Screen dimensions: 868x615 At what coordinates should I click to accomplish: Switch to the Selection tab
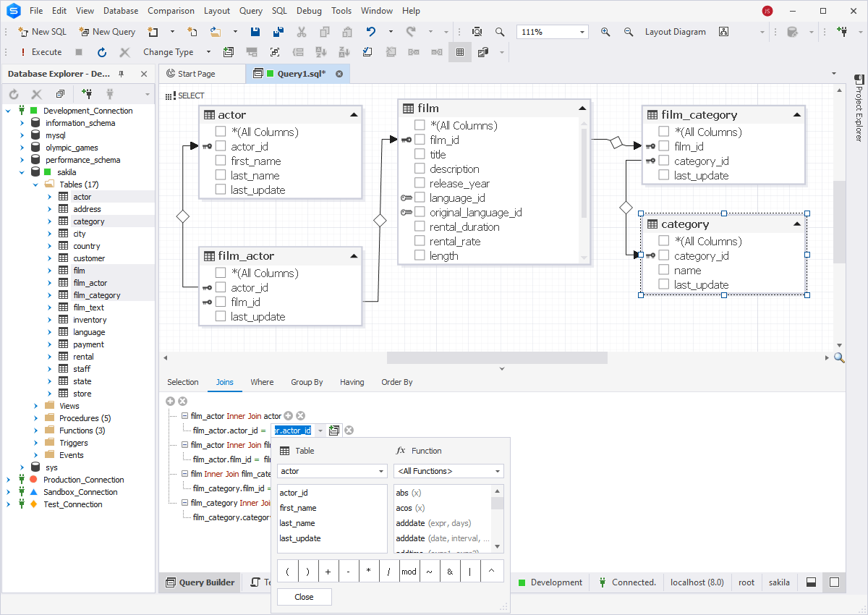point(183,382)
